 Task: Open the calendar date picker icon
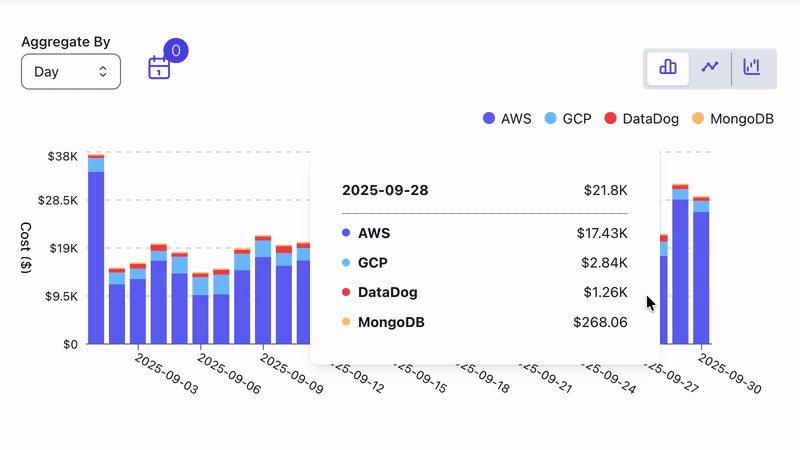pyautogui.click(x=159, y=69)
